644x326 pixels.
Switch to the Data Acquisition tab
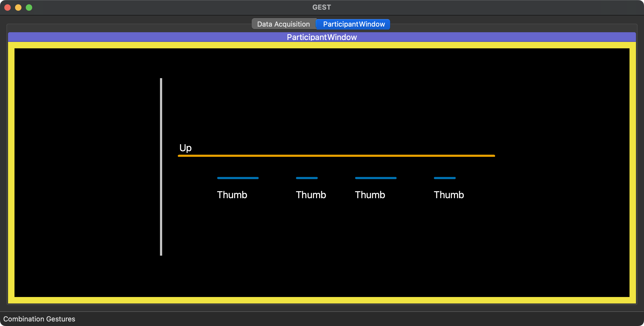coord(283,24)
